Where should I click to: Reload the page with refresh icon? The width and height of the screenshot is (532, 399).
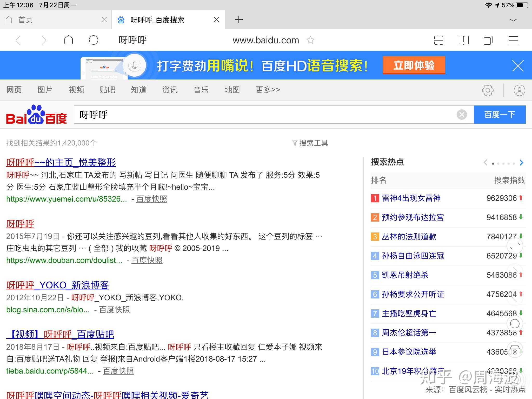point(94,40)
